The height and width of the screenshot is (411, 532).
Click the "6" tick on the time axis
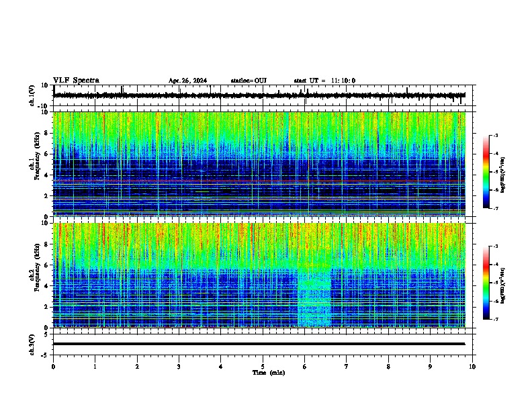point(305,367)
